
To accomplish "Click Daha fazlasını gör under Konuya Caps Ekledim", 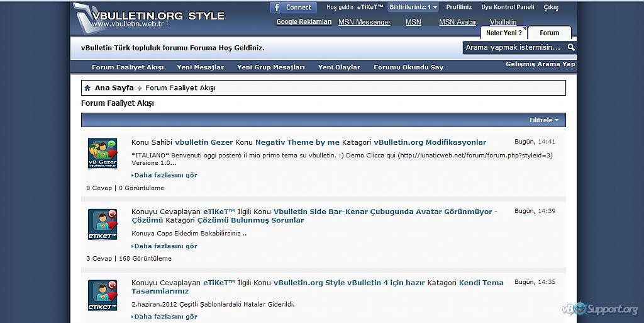I will (165, 246).
